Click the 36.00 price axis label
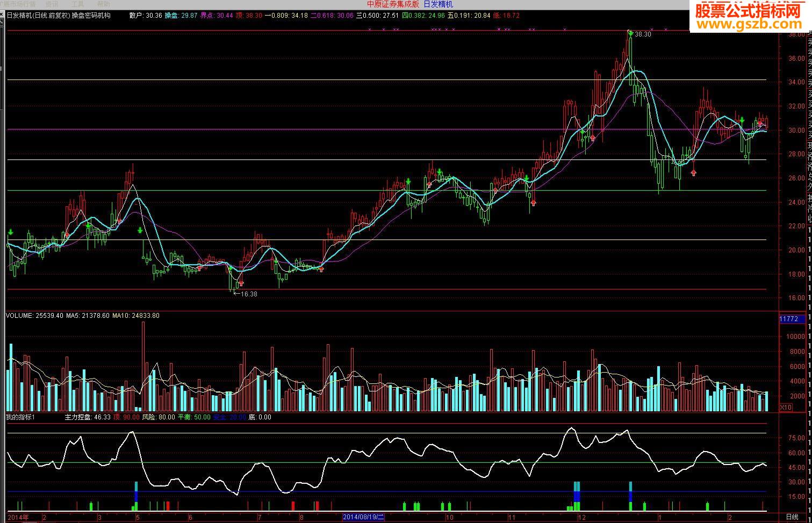The image size is (812, 523). point(796,59)
